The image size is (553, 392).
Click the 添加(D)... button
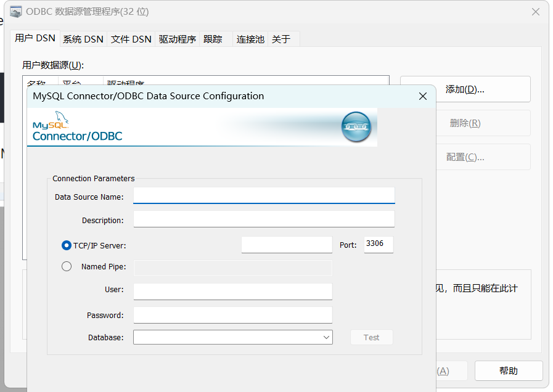465,89
